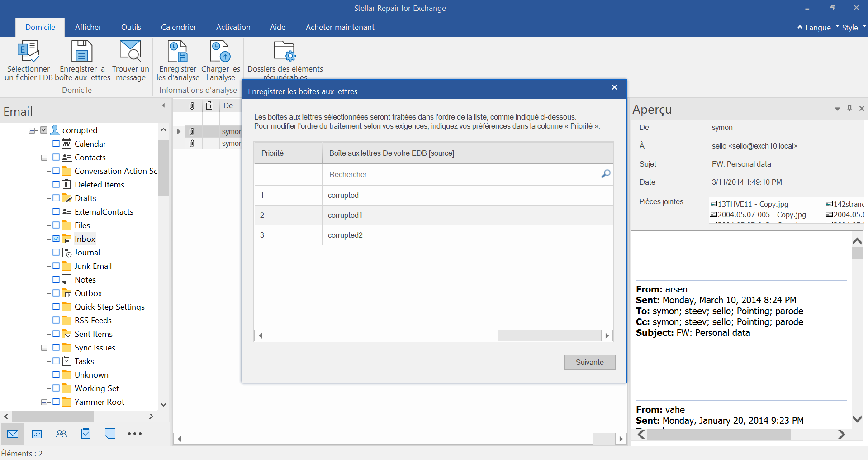The width and height of the screenshot is (868, 460).
Task: Open the Outils ribbon tab
Action: pyautogui.click(x=131, y=27)
